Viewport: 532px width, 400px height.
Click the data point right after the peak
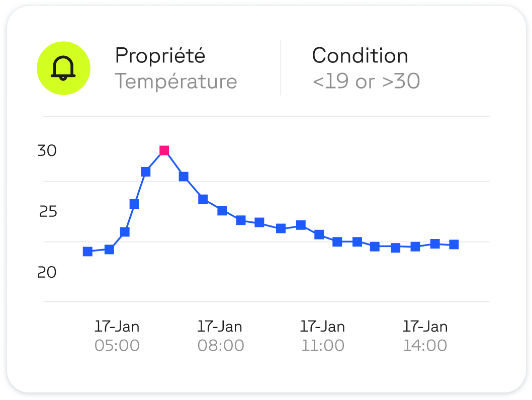pos(184,177)
